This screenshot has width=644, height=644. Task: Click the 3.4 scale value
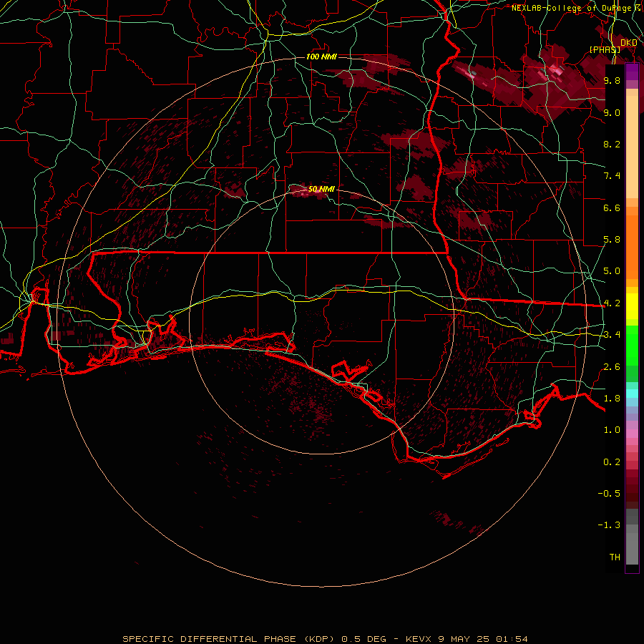pos(612,335)
